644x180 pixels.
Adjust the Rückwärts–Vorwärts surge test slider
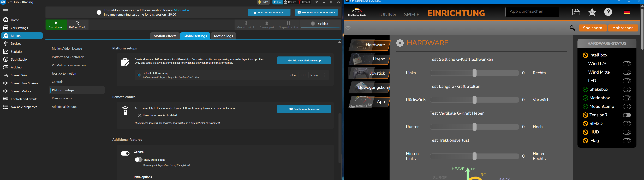[x=474, y=100]
